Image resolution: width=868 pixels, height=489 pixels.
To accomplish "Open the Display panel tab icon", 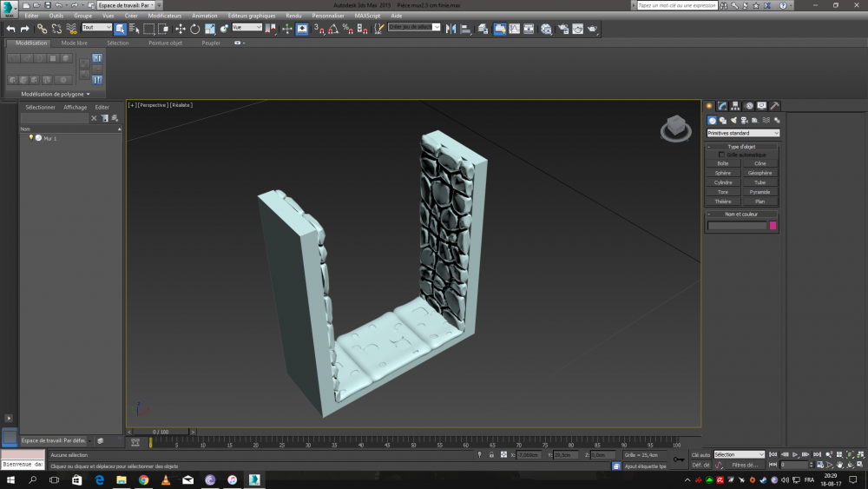I will (x=762, y=106).
